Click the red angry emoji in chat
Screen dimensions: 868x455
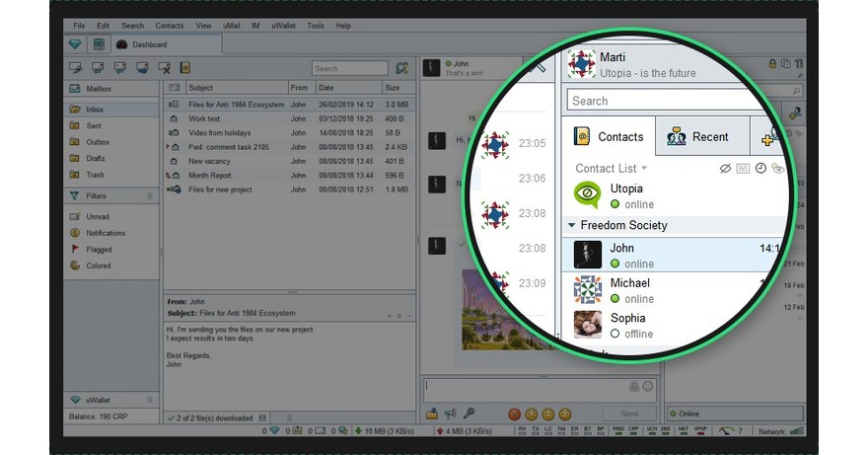point(513,414)
